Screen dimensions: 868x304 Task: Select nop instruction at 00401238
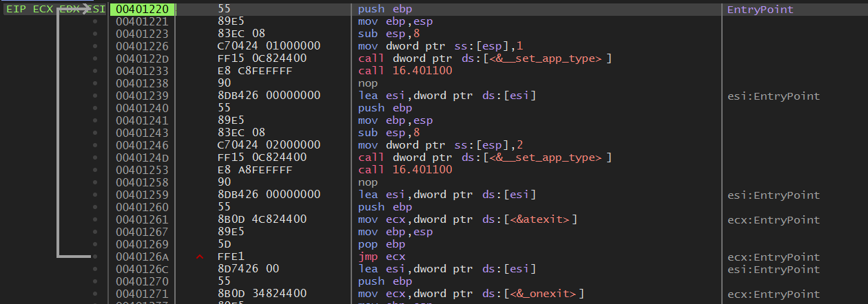tap(368, 83)
